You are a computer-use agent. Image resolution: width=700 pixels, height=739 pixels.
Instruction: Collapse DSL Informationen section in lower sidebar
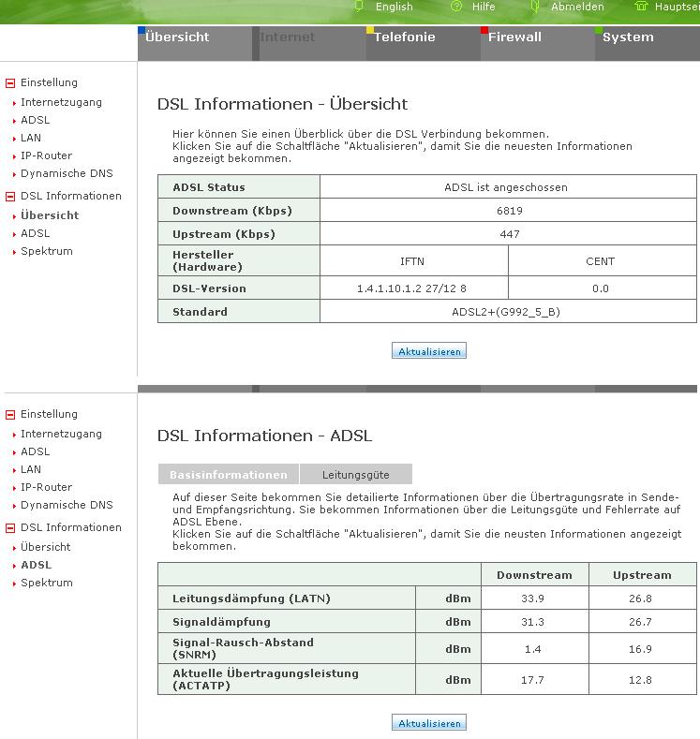(10, 528)
